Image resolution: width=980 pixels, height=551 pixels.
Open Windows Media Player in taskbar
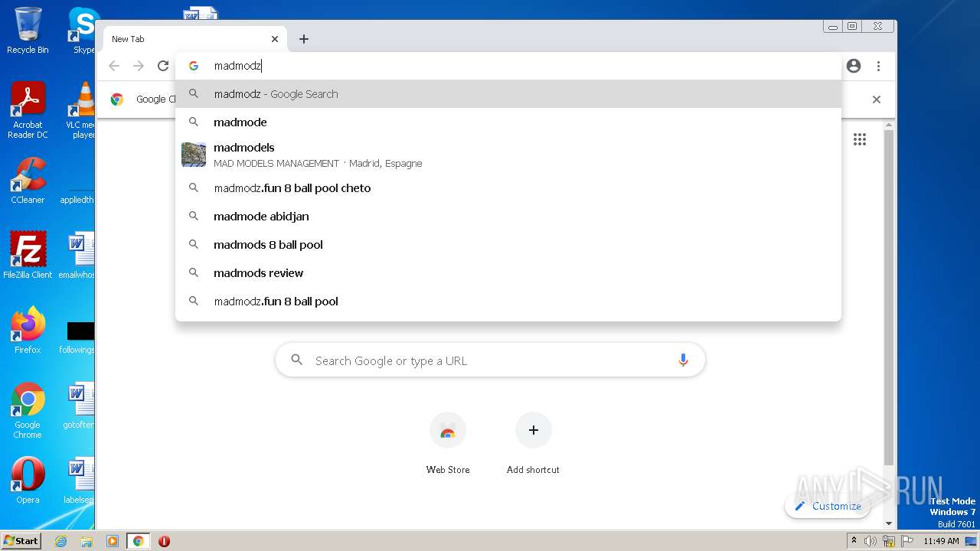(113, 541)
